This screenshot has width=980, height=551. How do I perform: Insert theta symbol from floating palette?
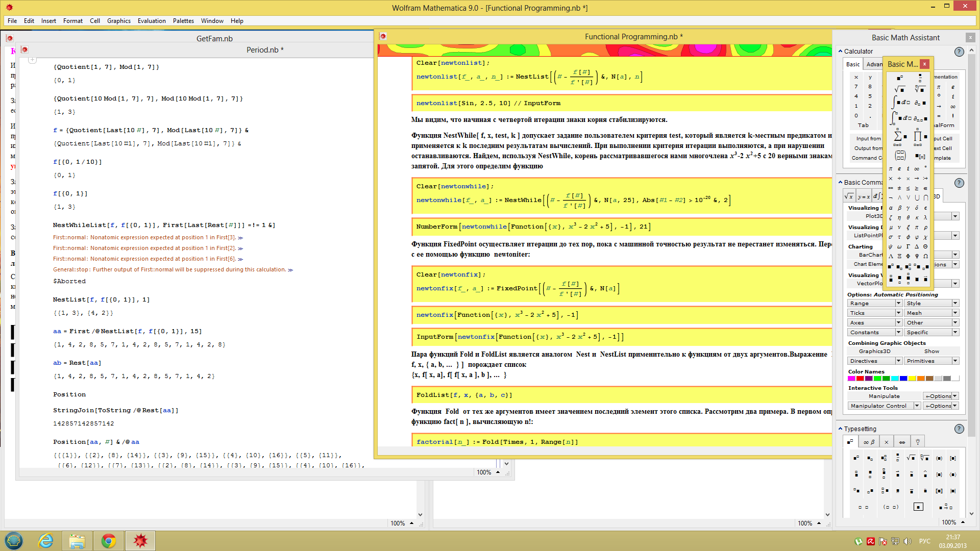pos(908,218)
